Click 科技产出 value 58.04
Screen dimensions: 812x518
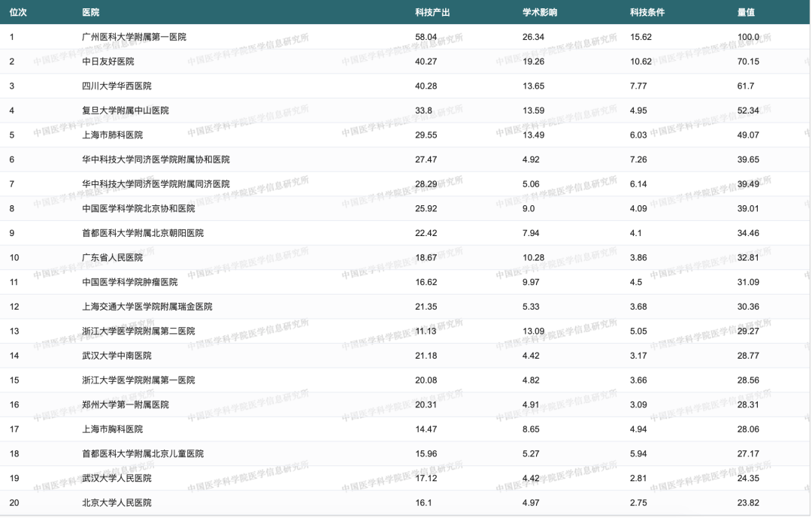426,37
